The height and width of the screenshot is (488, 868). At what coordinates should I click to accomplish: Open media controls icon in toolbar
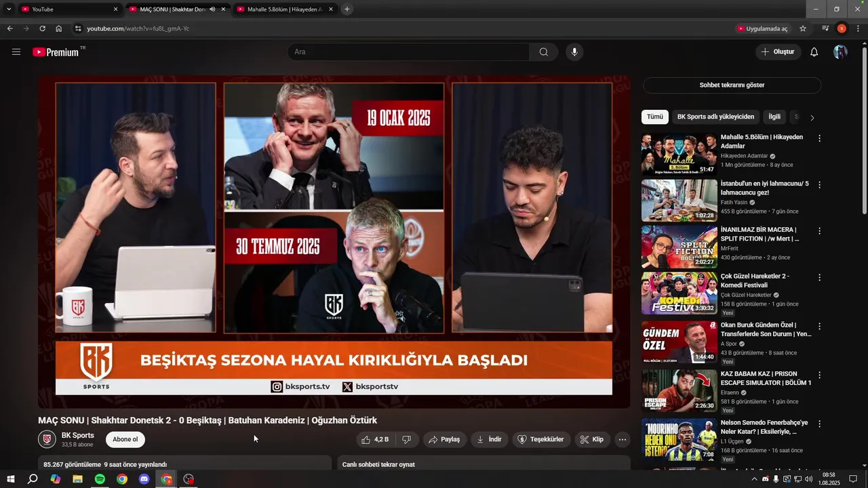(825, 28)
